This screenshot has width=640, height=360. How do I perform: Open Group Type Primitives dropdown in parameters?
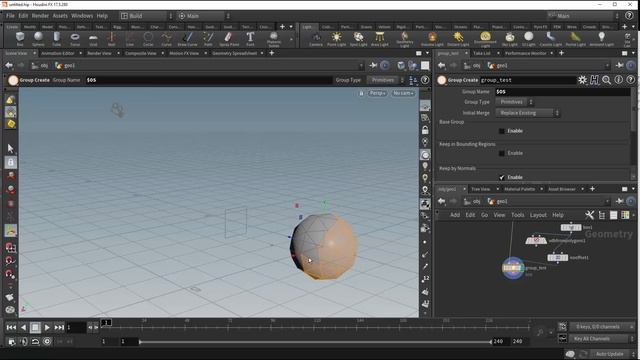514,102
